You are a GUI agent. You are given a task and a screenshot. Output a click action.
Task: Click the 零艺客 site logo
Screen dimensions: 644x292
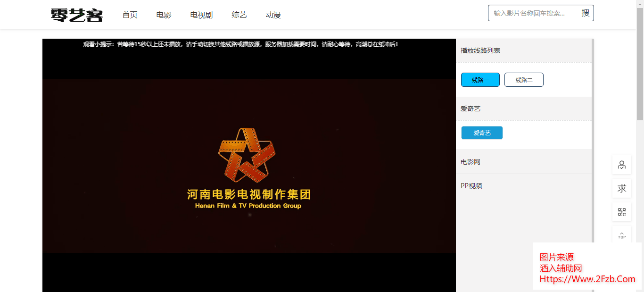point(76,15)
